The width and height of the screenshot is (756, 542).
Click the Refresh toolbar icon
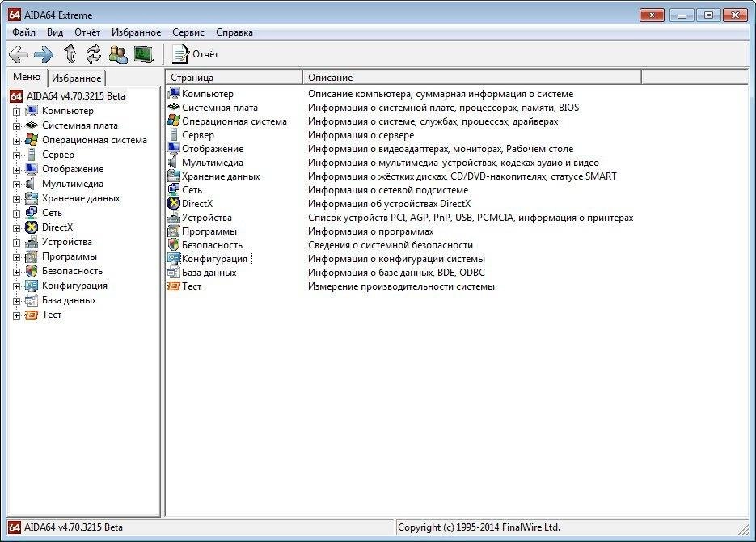click(x=94, y=54)
